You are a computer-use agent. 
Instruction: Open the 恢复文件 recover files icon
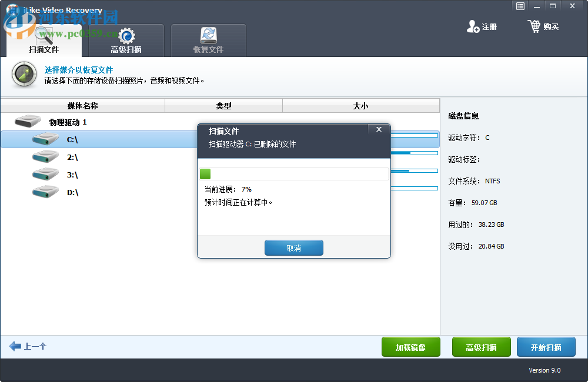coord(209,35)
